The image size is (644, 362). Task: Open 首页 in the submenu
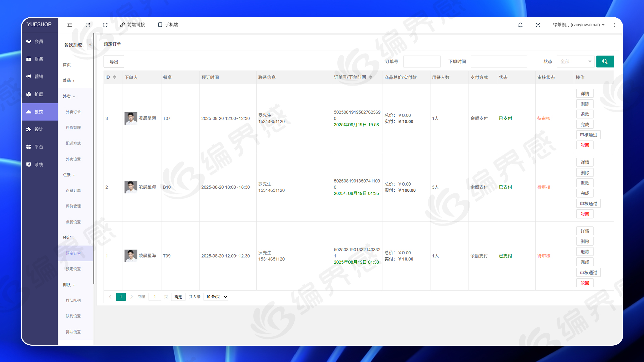tap(67, 65)
